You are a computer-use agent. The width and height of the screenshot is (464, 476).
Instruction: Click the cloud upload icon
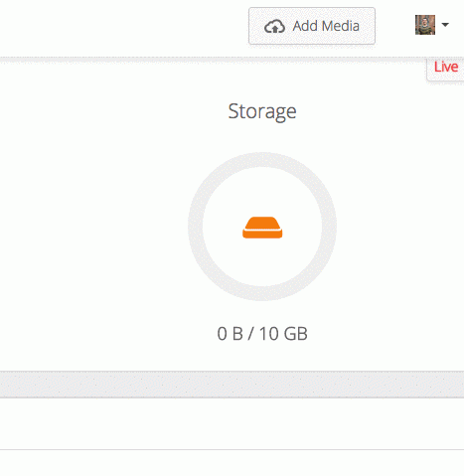274,27
